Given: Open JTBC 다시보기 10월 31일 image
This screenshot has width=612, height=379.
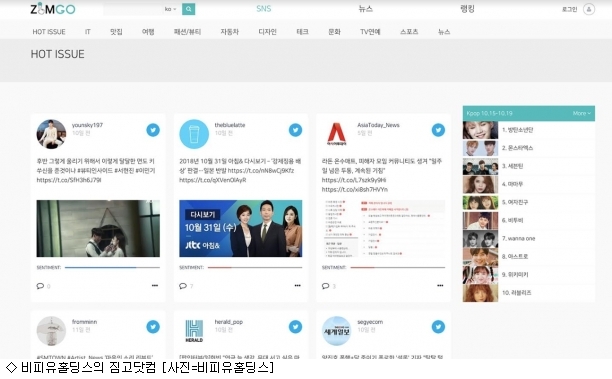Looking at the screenshot, I should (240, 228).
